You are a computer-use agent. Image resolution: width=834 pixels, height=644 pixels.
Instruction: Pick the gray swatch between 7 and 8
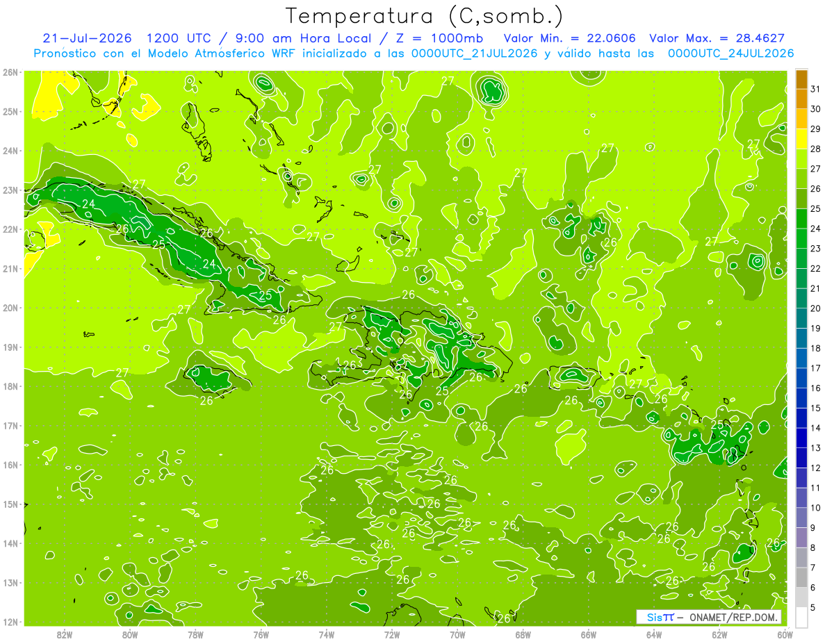coord(801,557)
